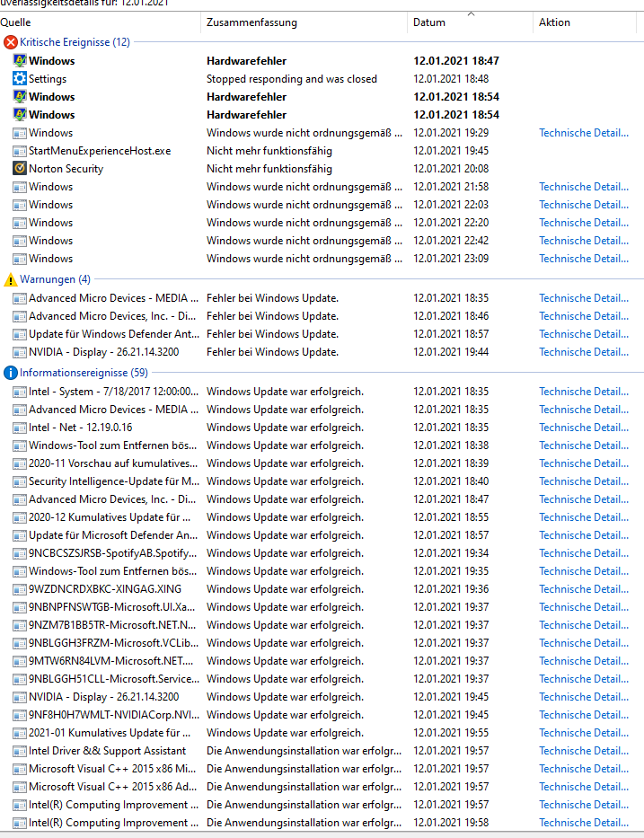The width and height of the screenshot is (644, 838).
Task: Sort by the Datum column header
Action: 470,22
